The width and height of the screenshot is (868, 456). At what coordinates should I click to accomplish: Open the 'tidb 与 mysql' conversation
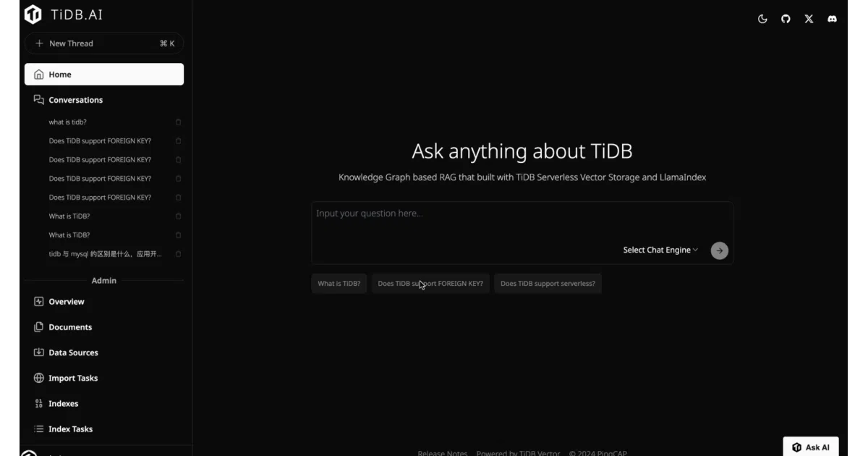click(x=105, y=254)
